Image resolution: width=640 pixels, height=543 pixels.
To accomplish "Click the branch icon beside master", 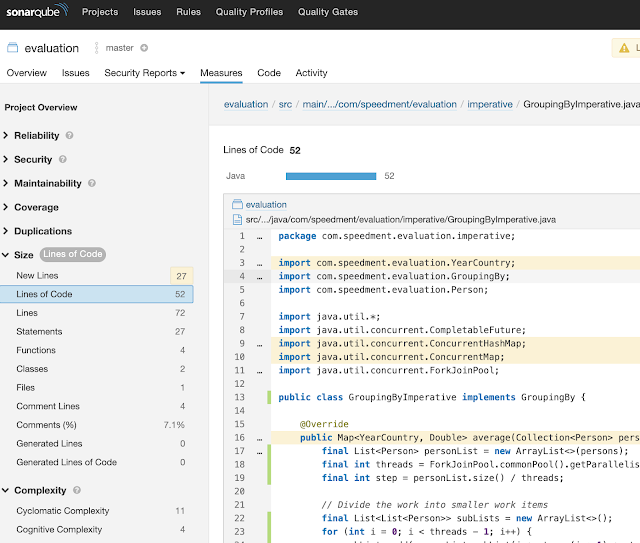I will click(97, 48).
